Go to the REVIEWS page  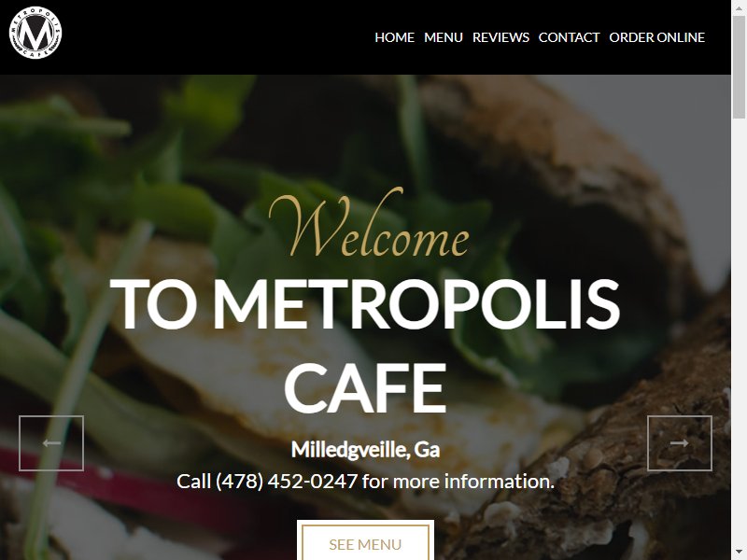click(x=500, y=37)
